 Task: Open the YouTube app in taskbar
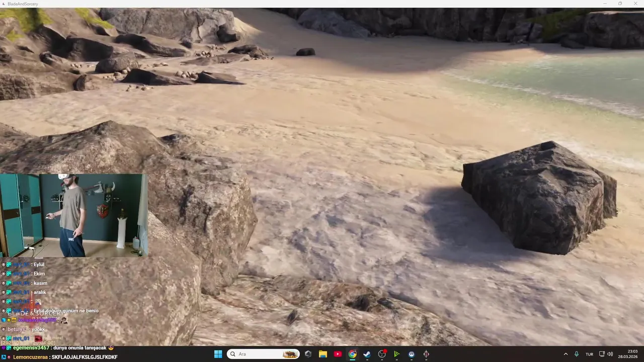(338, 354)
